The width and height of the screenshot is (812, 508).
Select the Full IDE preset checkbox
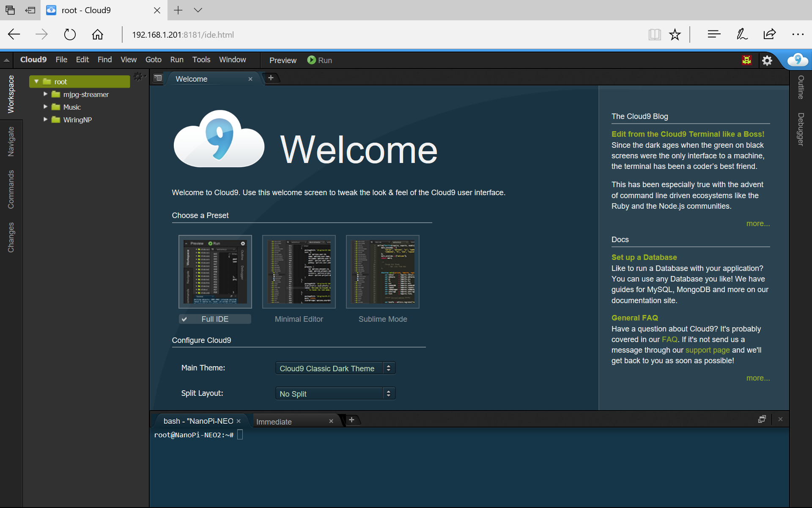184,319
